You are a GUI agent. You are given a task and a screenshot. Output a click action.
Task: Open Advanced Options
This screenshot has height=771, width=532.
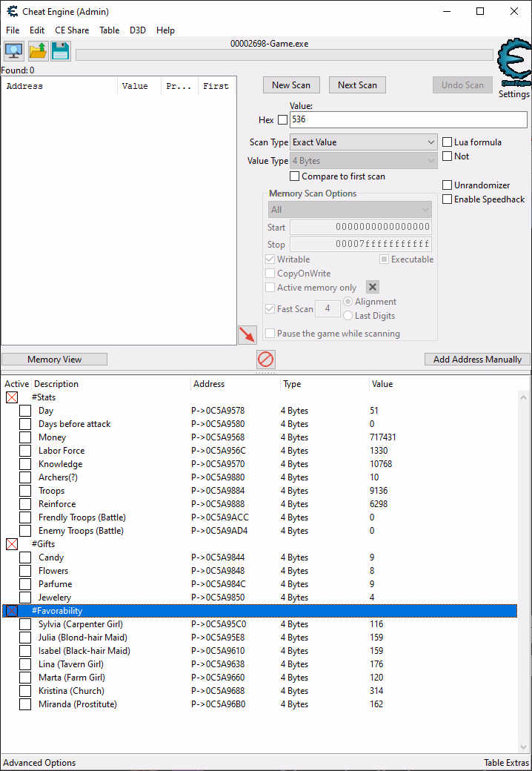click(x=40, y=763)
